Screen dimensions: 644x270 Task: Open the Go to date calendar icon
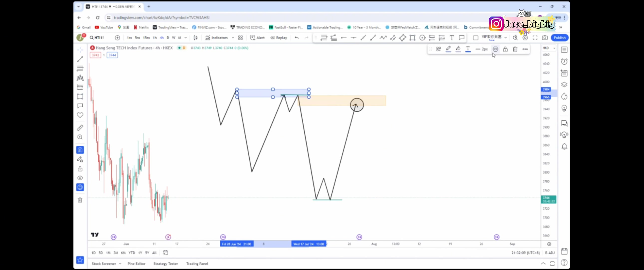coord(165,253)
